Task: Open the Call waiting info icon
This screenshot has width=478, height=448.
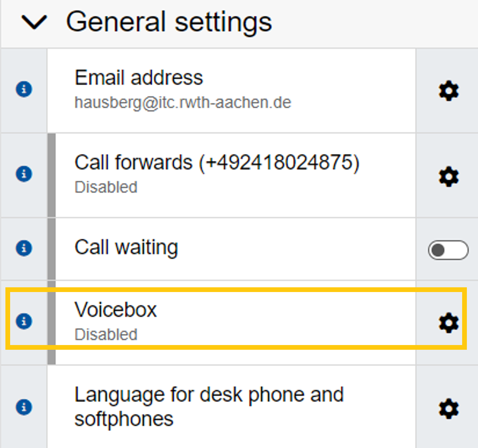Action: [24, 248]
